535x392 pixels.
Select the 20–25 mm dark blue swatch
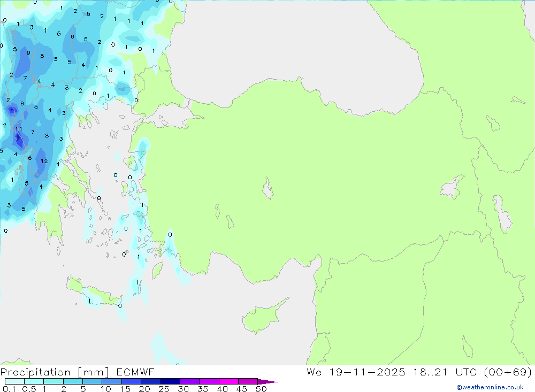click(x=150, y=381)
